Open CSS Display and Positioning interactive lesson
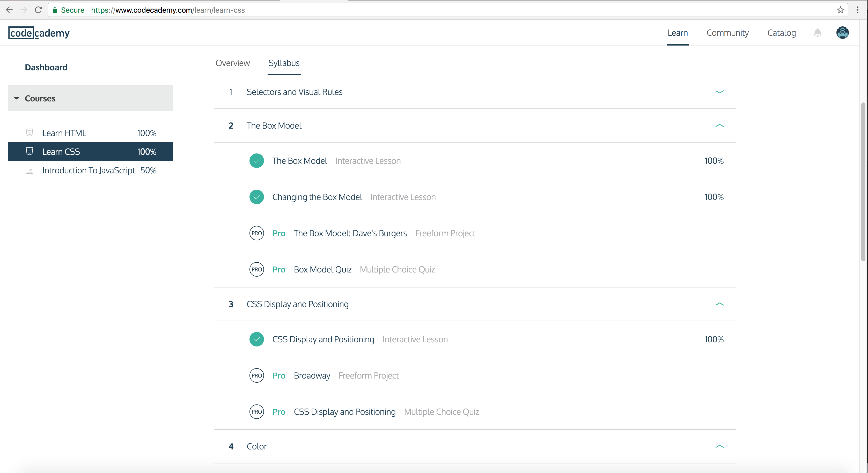The width and height of the screenshot is (868, 473). click(x=323, y=339)
